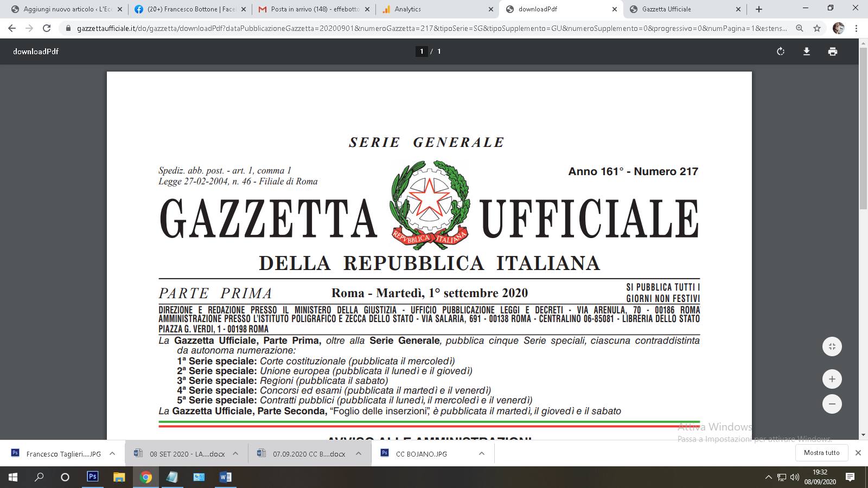Rotate the PDF document clockwise
This screenshot has width=868, height=488.
click(x=781, y=52)
